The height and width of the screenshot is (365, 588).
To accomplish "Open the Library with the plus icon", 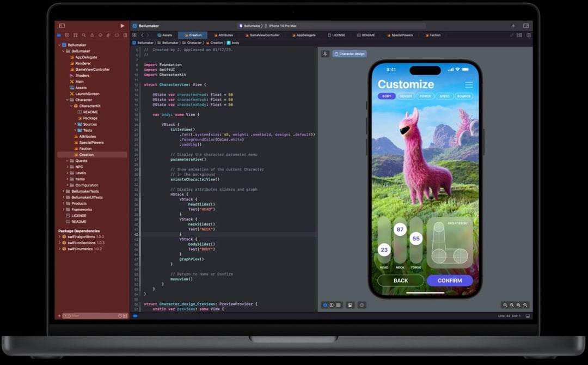I will (x=513, y=25).
